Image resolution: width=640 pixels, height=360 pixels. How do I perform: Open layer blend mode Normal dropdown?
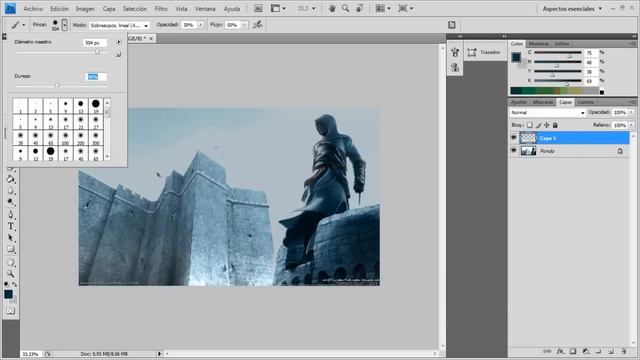tap(547, 112)
